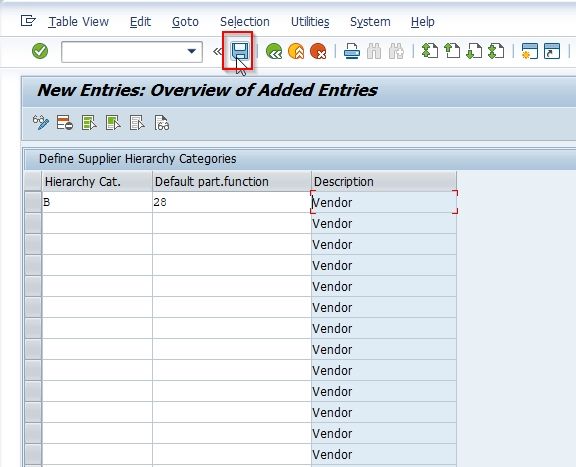Click the Default part.function cell with 28

pos(232,202)
